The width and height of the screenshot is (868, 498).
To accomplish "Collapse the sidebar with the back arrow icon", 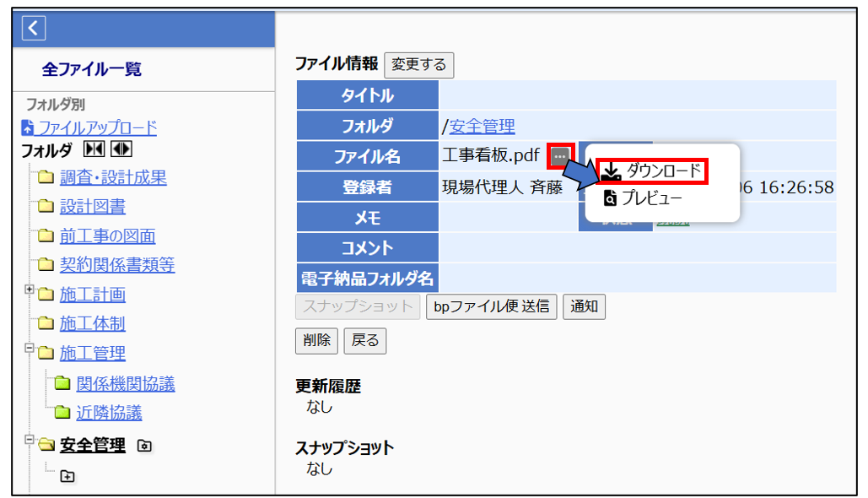I will 34,29.
